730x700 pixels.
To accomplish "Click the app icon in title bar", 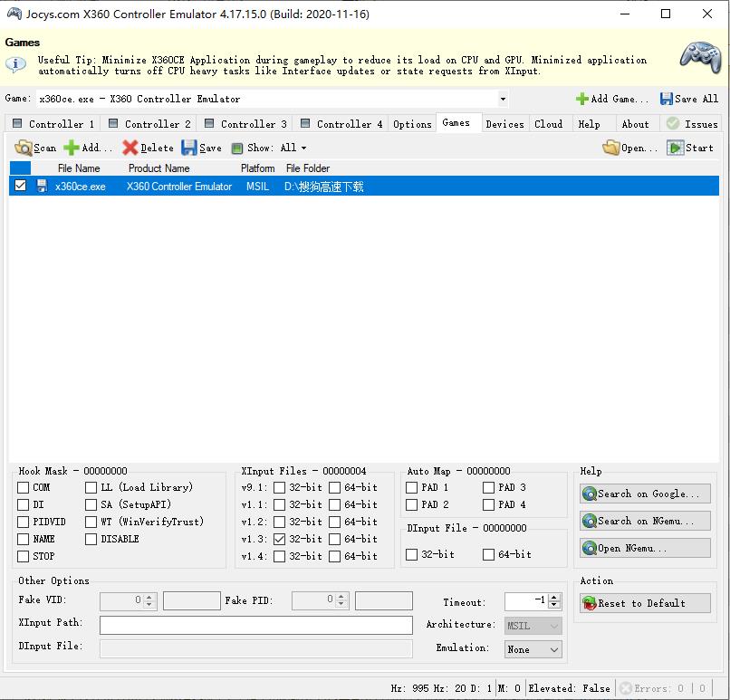I will click(x=14, y=14).
